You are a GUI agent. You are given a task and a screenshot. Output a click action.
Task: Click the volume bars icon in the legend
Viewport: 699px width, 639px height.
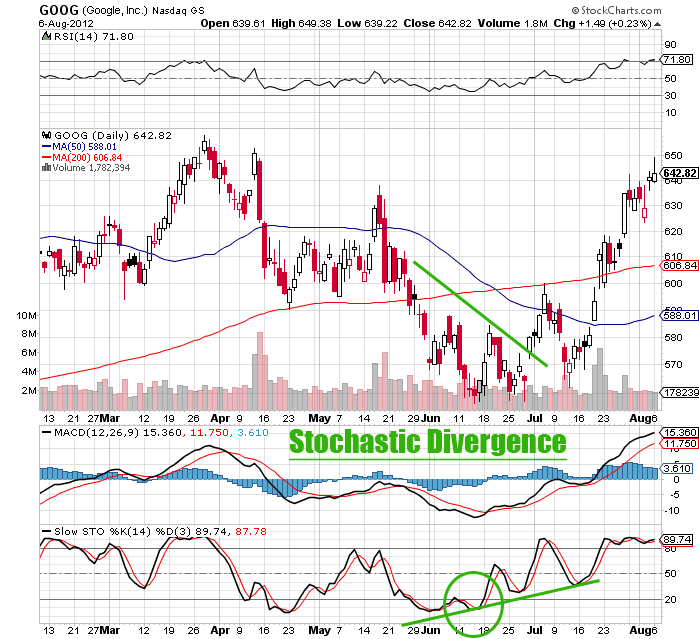pyautogui.click(x=46, y=168)
